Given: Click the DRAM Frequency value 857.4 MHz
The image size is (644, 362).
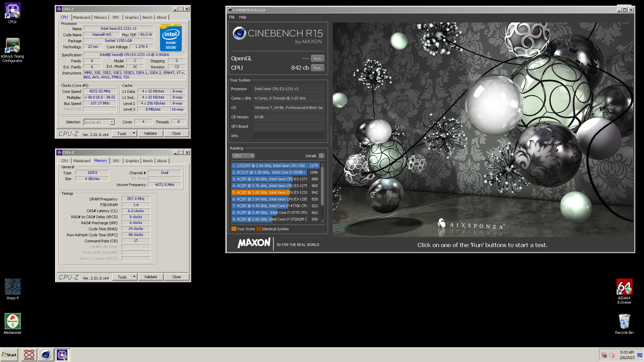Looking at the screenshot, I should click(136, 199).
